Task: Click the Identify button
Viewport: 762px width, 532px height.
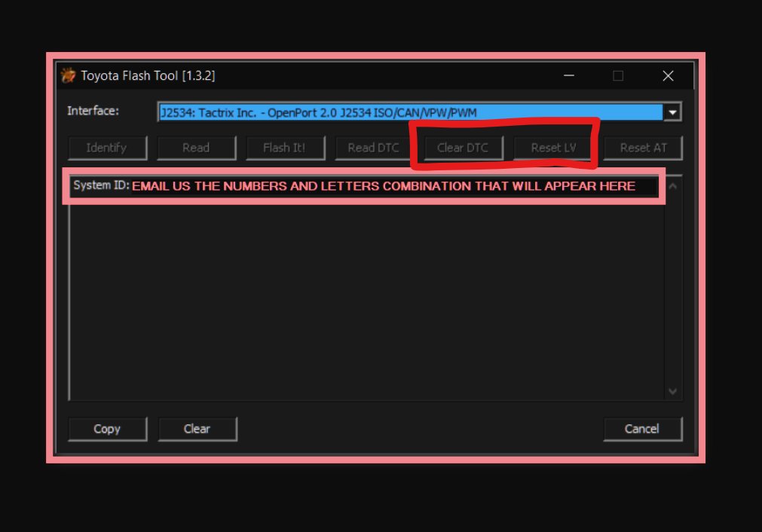Action: [107, 148]
